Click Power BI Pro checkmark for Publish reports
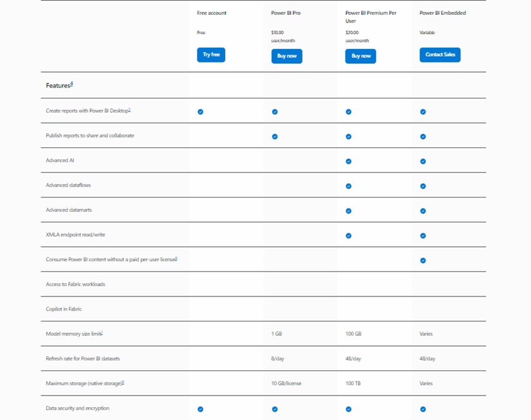Screen dimensions: 531x420 [275, 136]
